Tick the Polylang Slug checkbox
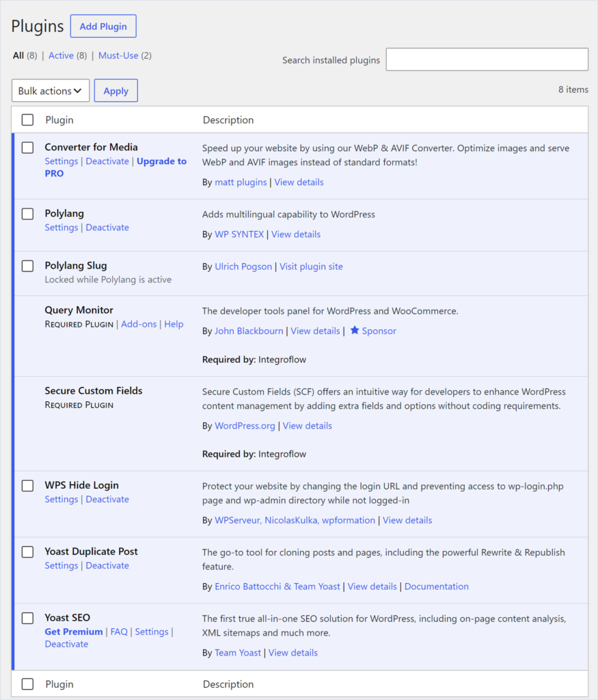598x700 pixels. click(x=27, y=266)
